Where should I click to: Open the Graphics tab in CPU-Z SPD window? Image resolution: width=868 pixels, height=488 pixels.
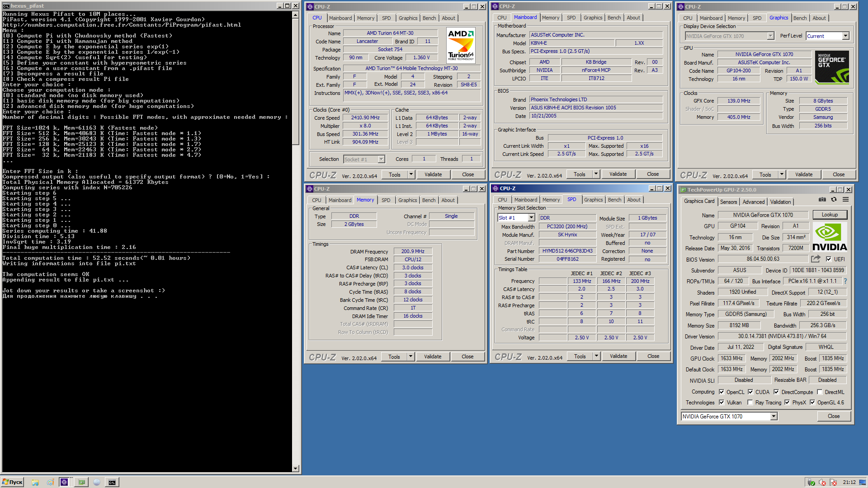coord(594,200)
